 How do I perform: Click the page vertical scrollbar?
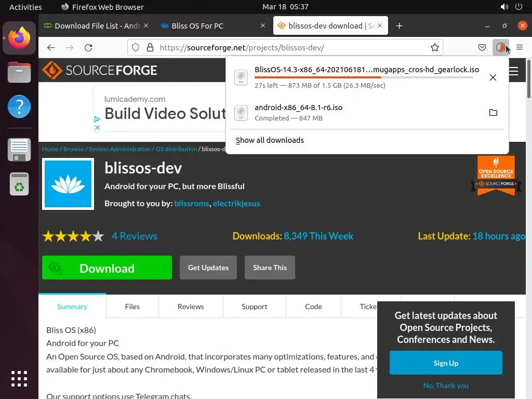[x=528, y=79]
